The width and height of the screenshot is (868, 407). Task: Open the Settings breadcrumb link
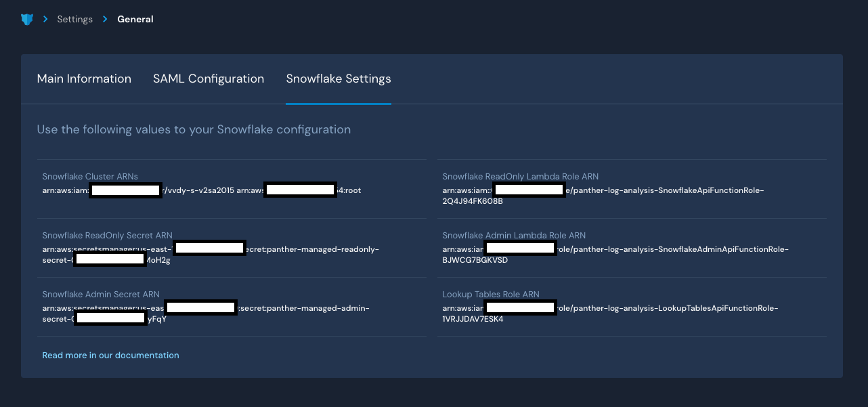point(74,19)
